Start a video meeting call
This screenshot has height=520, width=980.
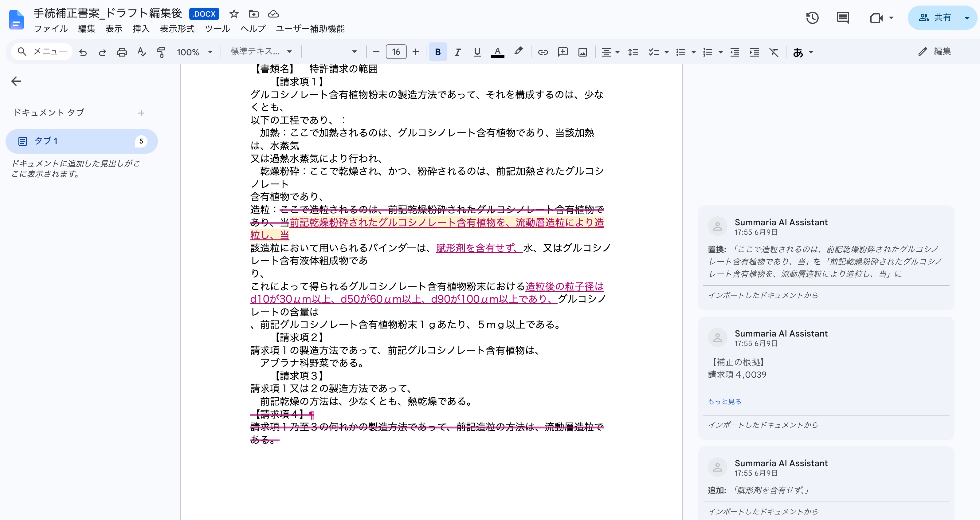pyautogui.click(x=876, y=18)
